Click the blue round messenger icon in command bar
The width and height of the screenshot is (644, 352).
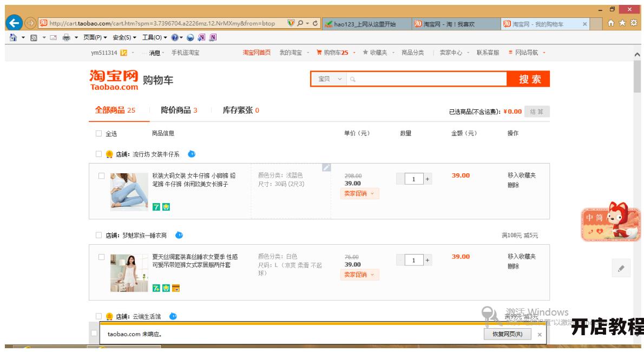190,37
